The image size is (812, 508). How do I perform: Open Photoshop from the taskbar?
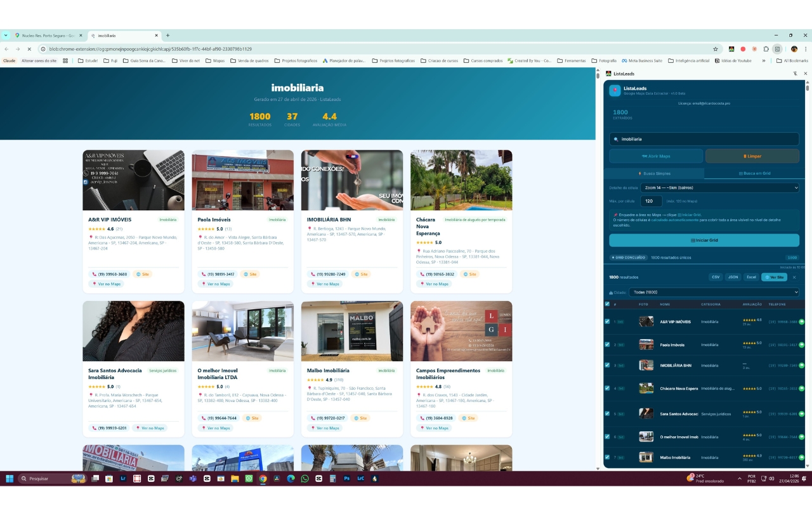pyautogui.click(x=346, y=478)
